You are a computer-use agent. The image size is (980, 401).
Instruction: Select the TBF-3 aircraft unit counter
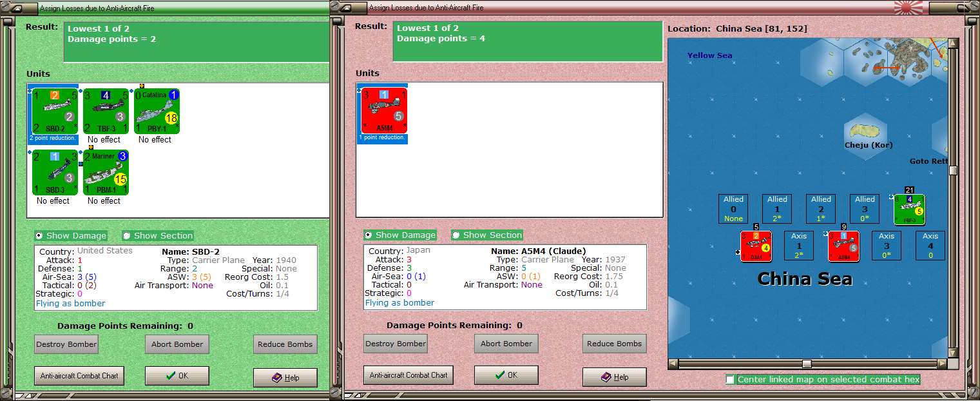[106, 111]
